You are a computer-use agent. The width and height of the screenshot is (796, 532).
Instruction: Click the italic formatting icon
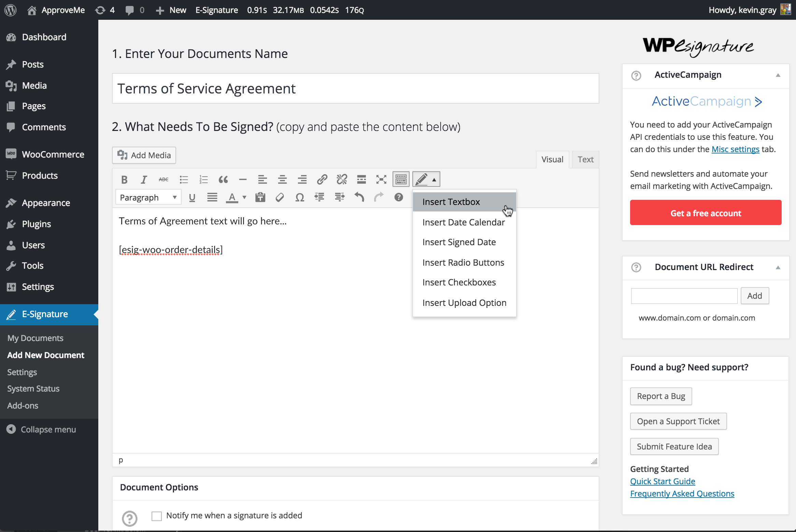coord(144,179)
